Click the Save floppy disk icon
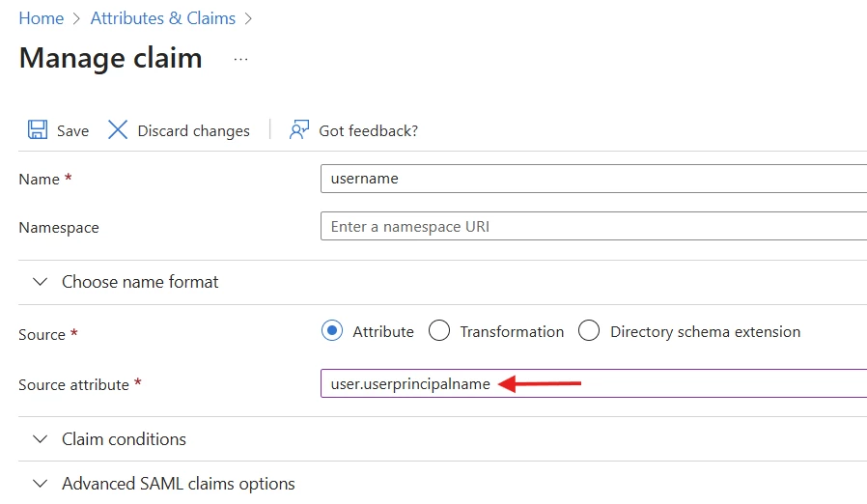Image resolution: width=867 pixels, height=504 pixels. click(x=38, y=130)
